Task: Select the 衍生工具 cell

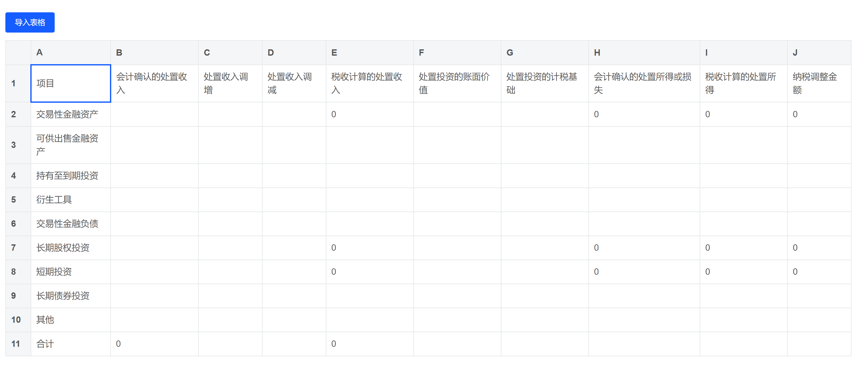Action: pos(70,199)
